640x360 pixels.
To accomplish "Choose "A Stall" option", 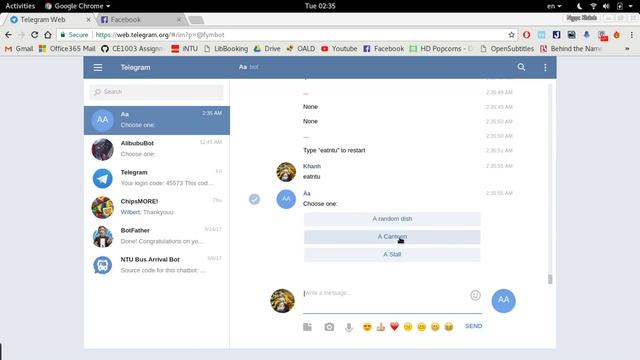I will (x=392, y=255).
